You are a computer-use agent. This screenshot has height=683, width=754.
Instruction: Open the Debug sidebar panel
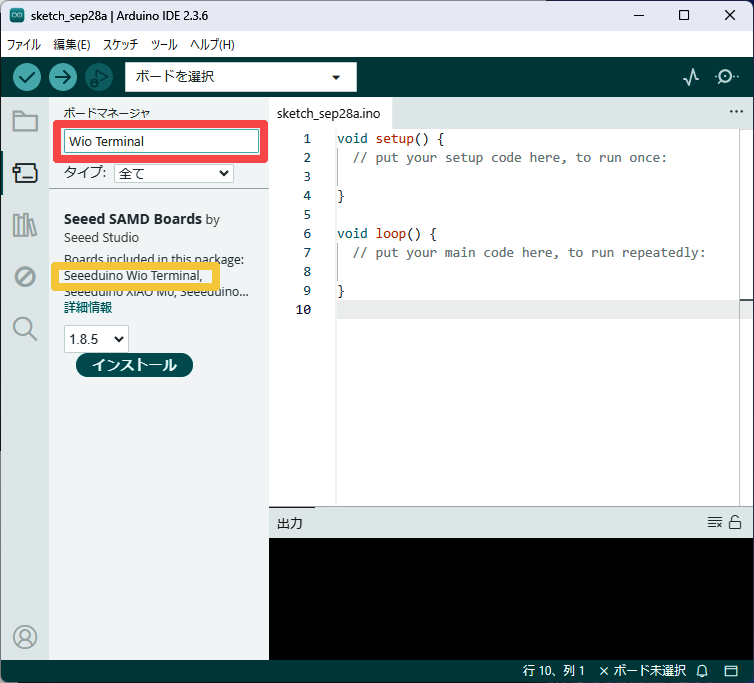[x=25, y=277]
